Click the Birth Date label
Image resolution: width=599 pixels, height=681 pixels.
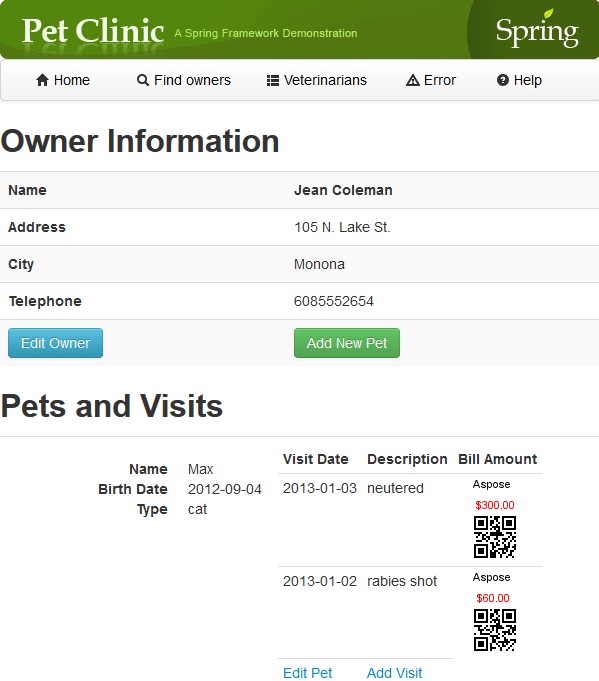[x=132, y=489]
